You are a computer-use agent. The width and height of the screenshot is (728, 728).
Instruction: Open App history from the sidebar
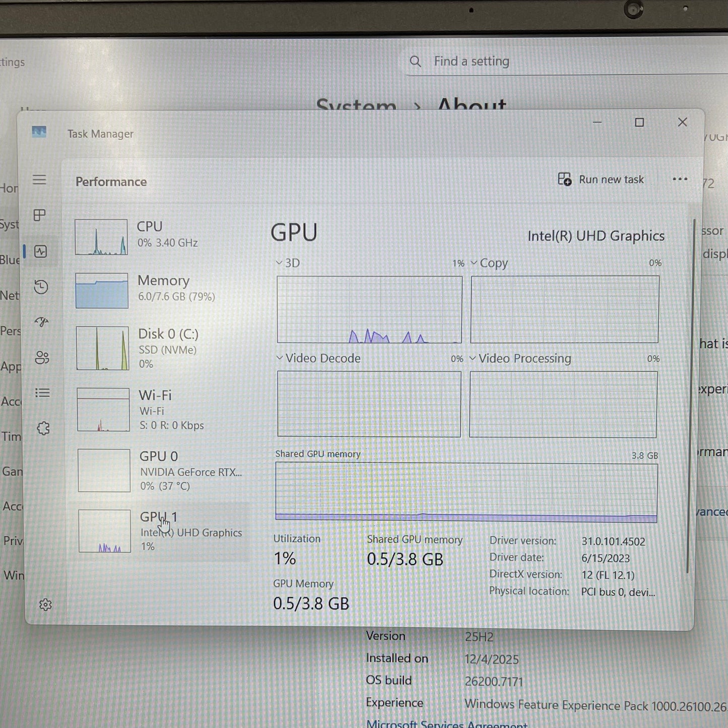42,287
